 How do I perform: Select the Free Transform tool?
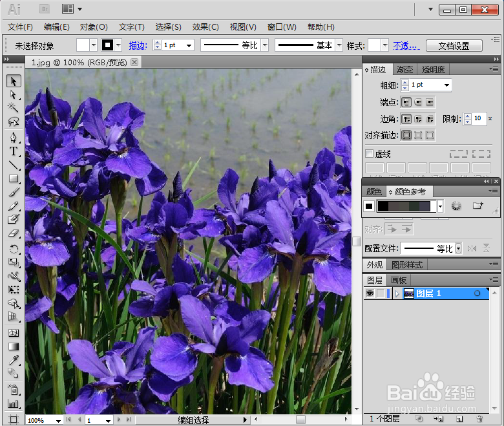tap(14, 290)
